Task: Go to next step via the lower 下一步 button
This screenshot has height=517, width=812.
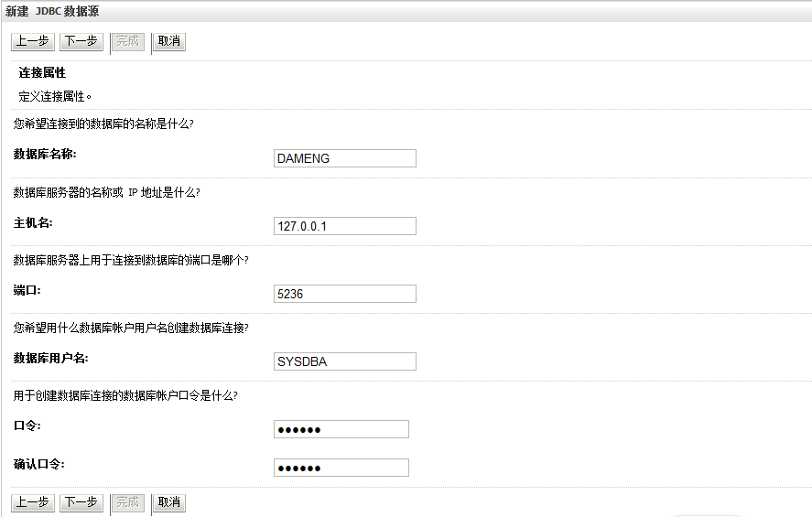Action: [x=81, y=502]
